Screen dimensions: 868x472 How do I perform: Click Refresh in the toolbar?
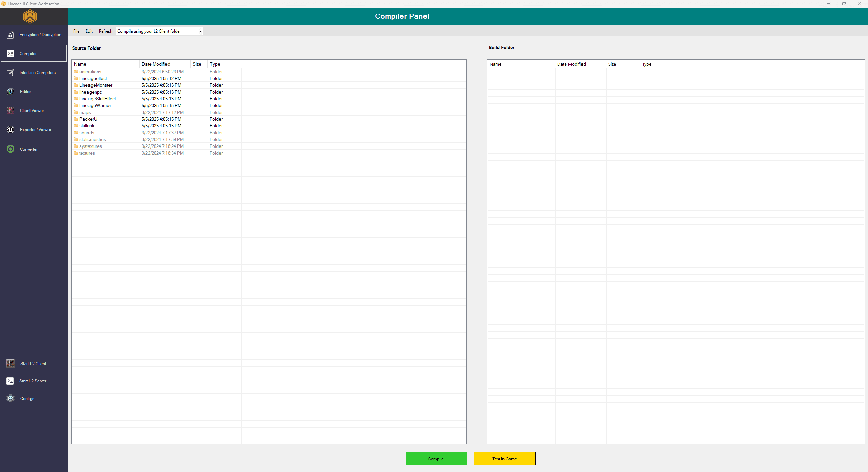coord(105,31)
